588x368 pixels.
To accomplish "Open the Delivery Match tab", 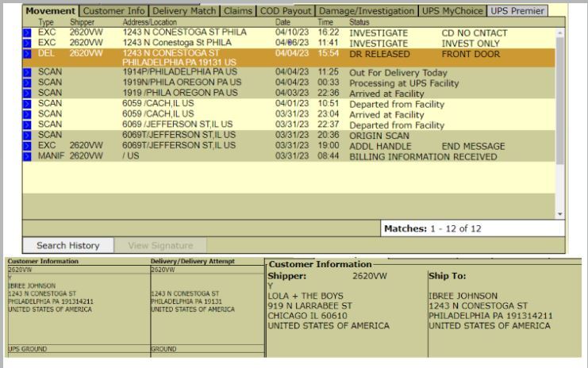I will [x=184, y=11].
